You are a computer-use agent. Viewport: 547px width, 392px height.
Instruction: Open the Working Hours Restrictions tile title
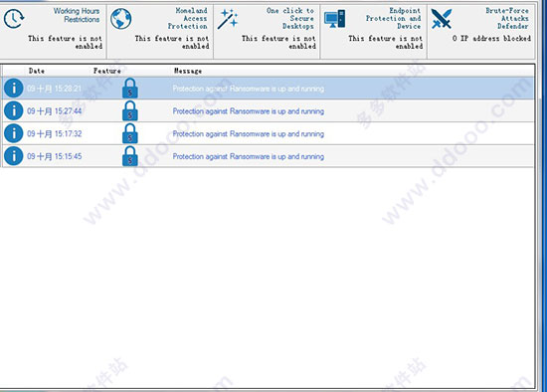pyautogui.click(x=77, y=15)
